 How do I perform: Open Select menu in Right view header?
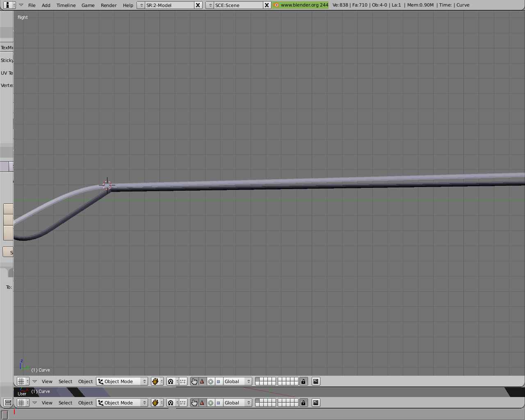tap(65, 381)
